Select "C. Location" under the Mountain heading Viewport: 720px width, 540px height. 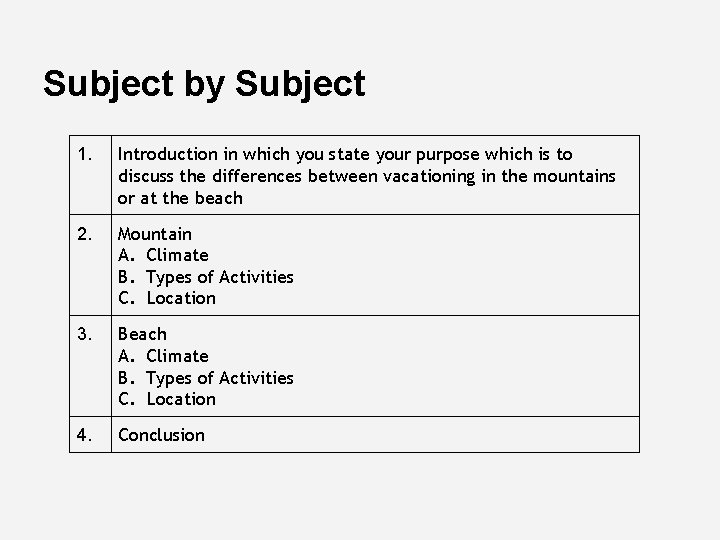pos(167,298)
